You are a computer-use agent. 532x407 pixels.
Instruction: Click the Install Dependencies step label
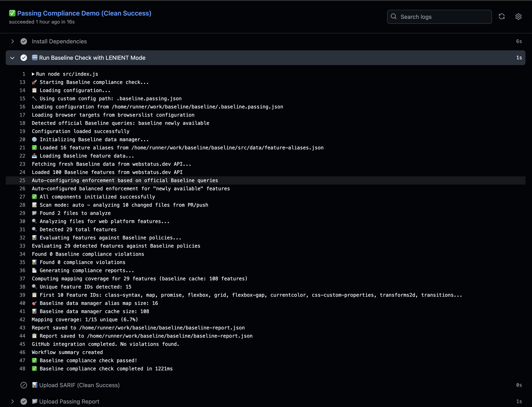pyautogui.click(x=59, y=41)
